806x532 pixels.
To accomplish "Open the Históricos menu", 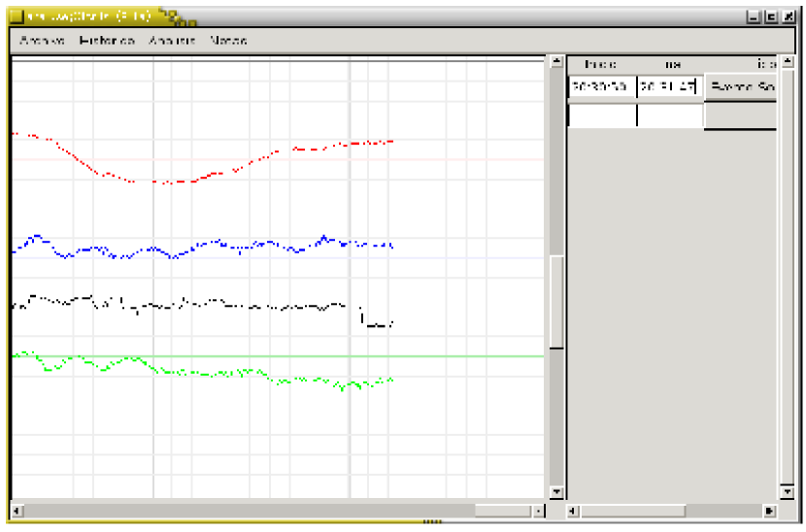I will tap(106, 41).
